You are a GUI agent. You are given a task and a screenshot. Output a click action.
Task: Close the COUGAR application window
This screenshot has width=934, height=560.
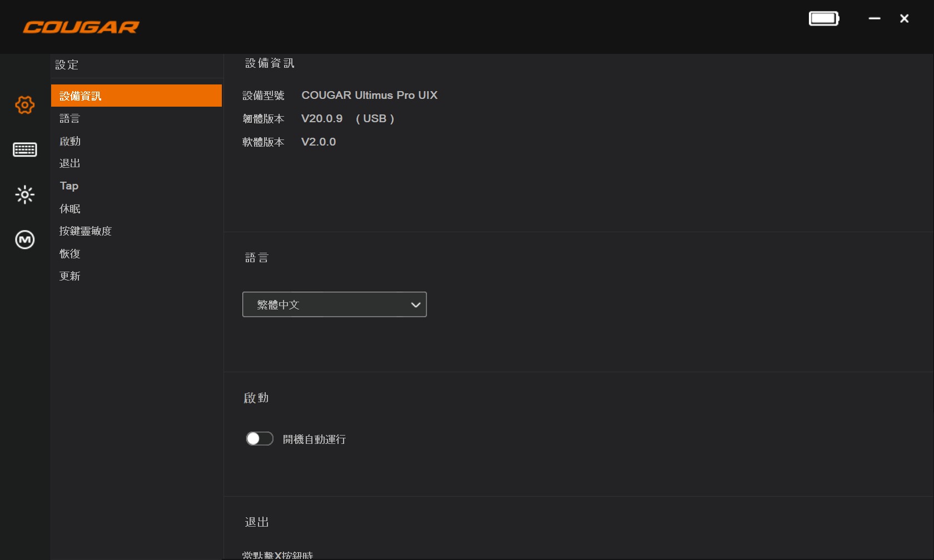pyautogui.click(x=905, y=19)
